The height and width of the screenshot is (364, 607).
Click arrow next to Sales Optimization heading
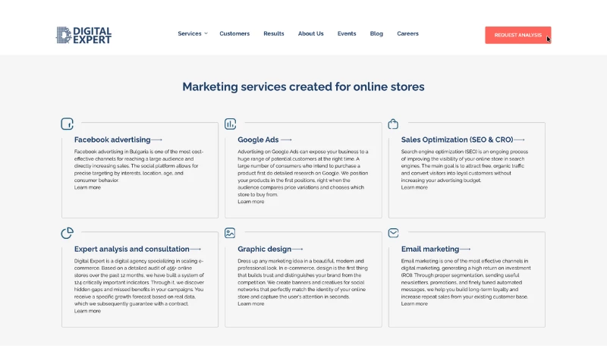click(520, 140)
